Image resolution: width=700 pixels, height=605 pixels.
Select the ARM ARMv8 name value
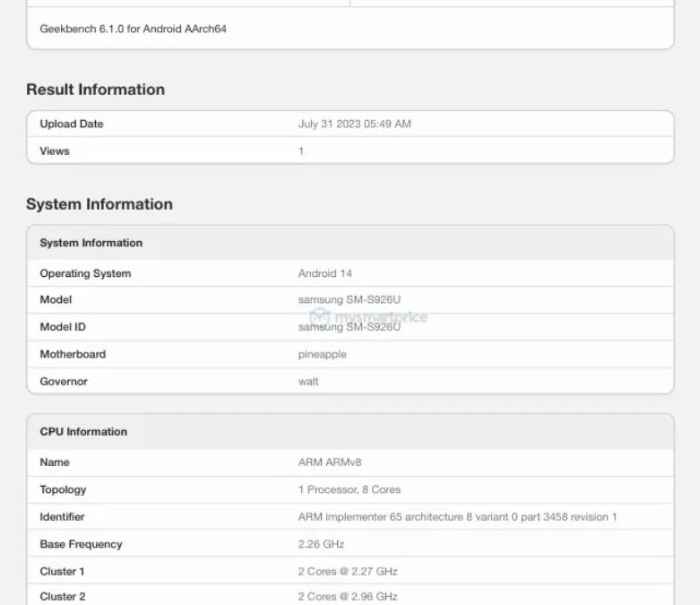tap(330, 462)
